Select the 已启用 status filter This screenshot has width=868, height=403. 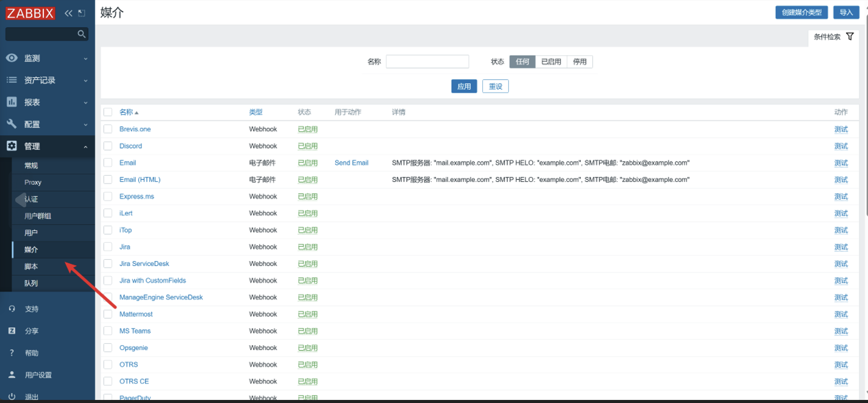click(551, 62)
